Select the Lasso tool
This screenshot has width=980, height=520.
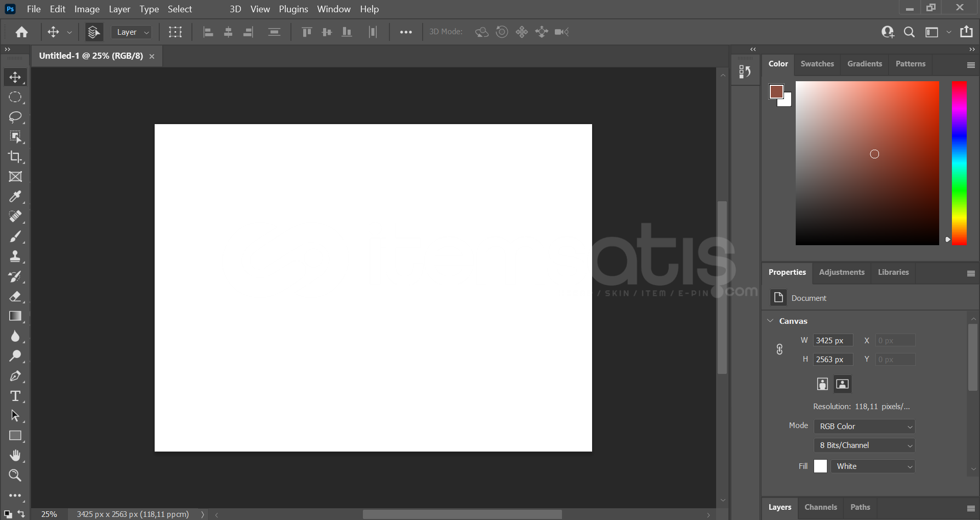click(15, 117)
